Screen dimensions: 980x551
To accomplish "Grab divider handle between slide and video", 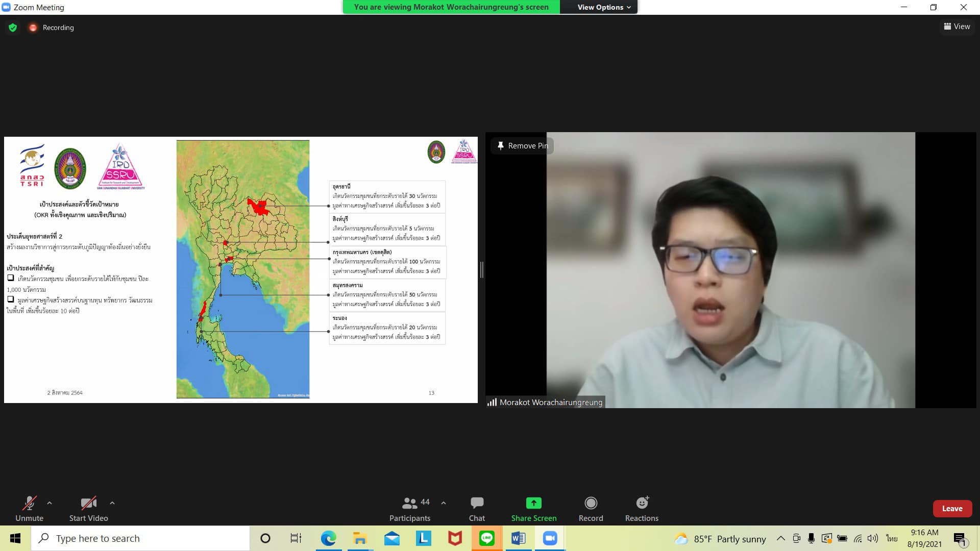I will 481,270.
